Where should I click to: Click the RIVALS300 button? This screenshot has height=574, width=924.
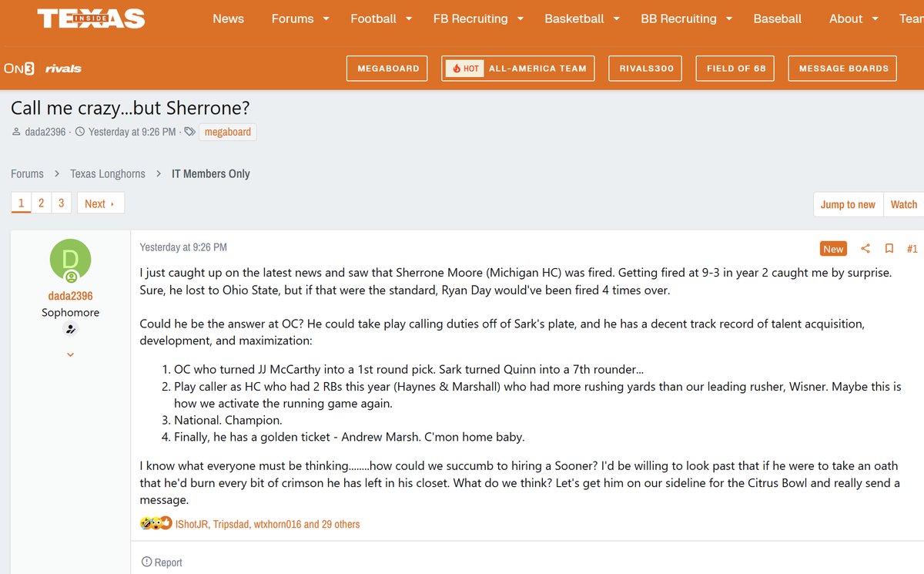point(646,69)
